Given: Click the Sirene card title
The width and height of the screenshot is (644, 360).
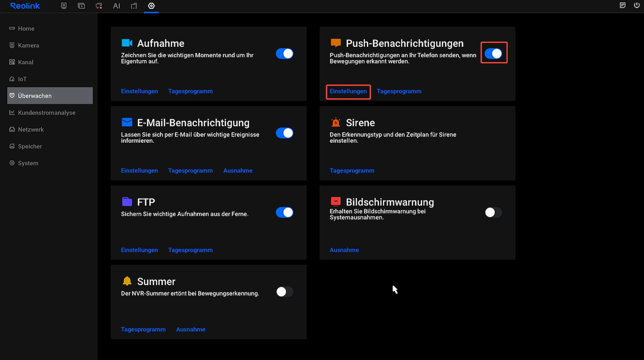Looking at the screenshot, I should pos(360,123).
